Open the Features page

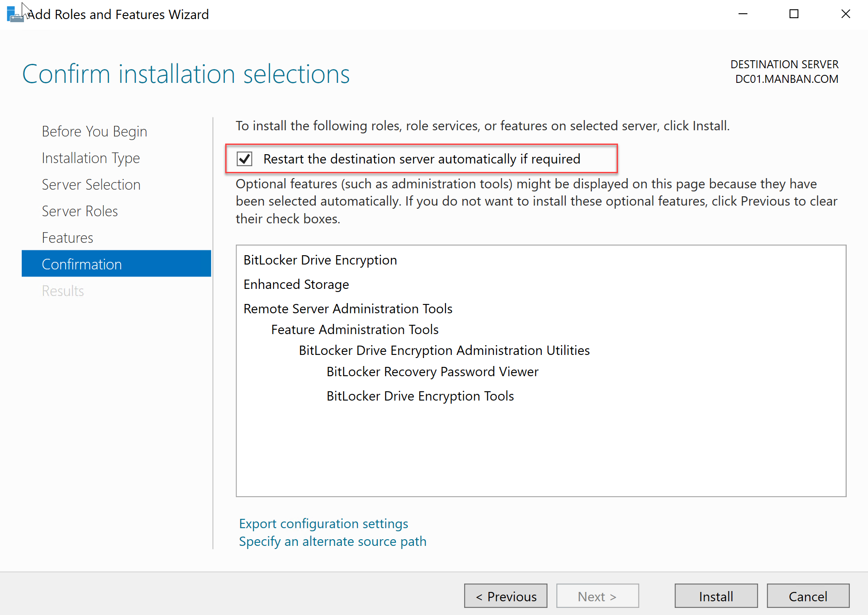click(x=67, y=237)
